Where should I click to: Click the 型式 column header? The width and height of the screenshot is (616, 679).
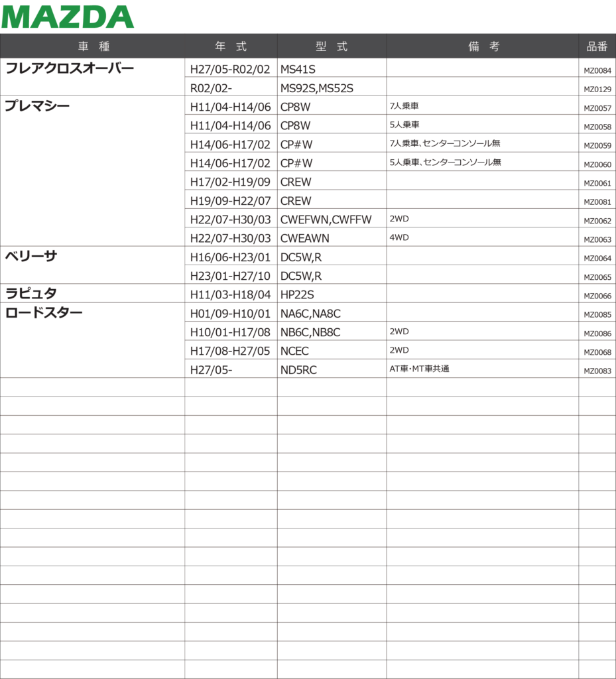[x=332, y=46]
